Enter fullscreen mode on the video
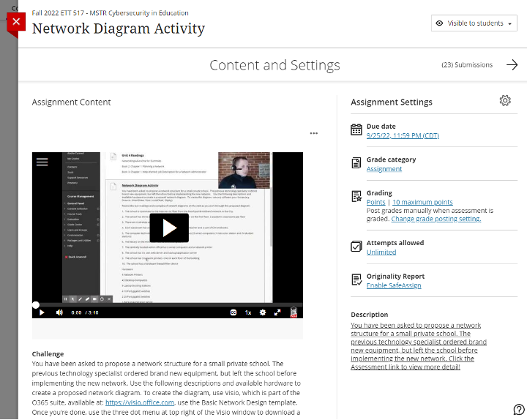527x420 pixels. 277,312
